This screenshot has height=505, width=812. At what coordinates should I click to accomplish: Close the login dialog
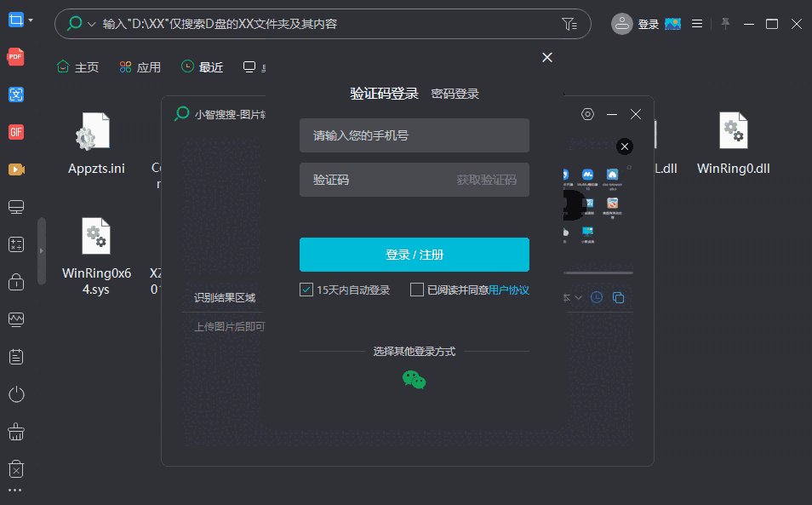click(546, 58)
